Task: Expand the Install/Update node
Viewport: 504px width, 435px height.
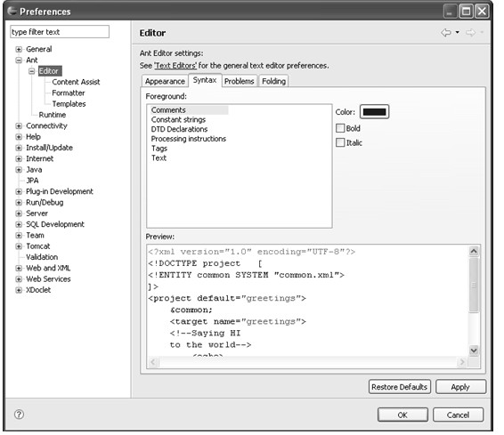Action: tap(19, 148)
